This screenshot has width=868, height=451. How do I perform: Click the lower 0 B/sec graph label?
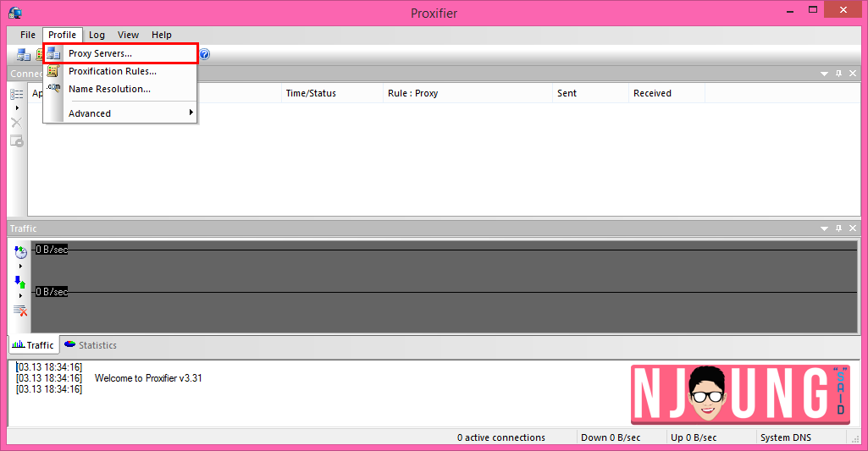52,292
